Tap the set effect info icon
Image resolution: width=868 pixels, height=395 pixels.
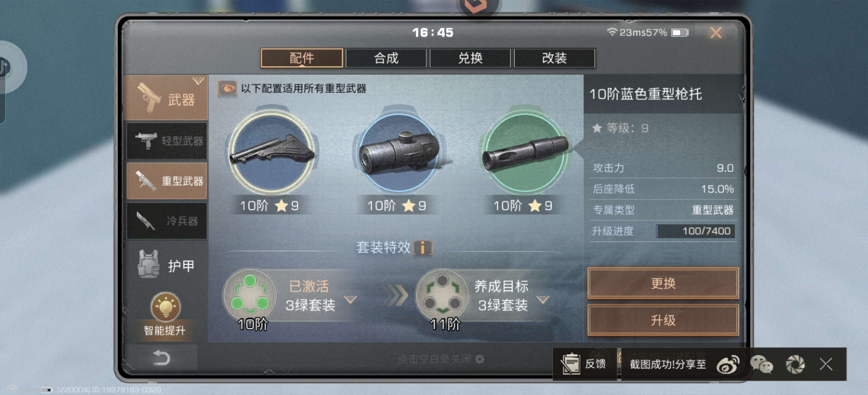pyautogui.click(x=422, y=248)
